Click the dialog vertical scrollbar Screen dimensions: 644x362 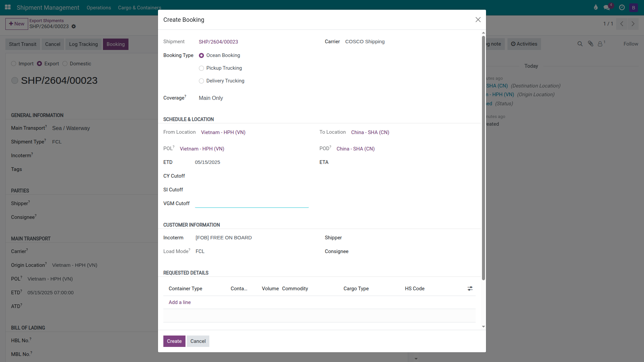point(483,158)
